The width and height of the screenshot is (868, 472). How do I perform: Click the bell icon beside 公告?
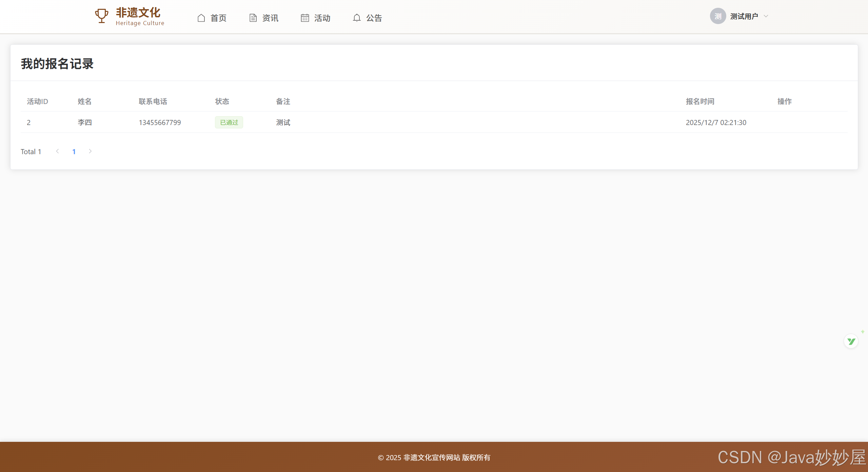[357, 18]
